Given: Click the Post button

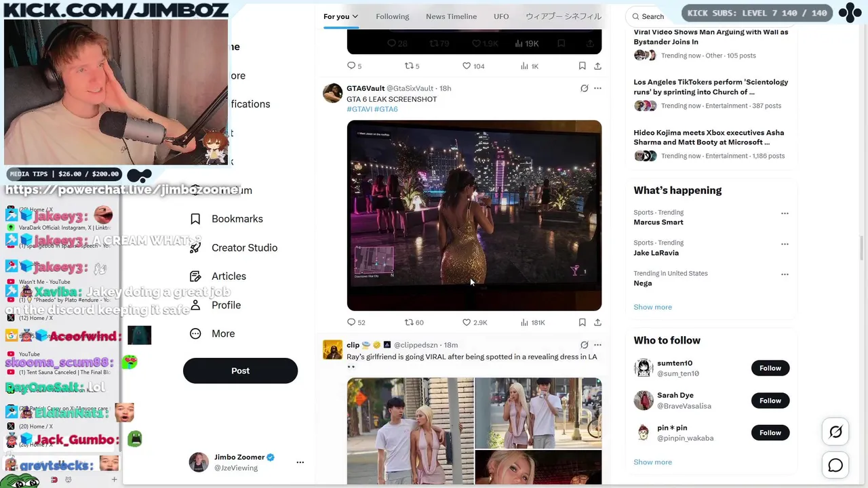Looking at the screenshot, I should [240, 371].
